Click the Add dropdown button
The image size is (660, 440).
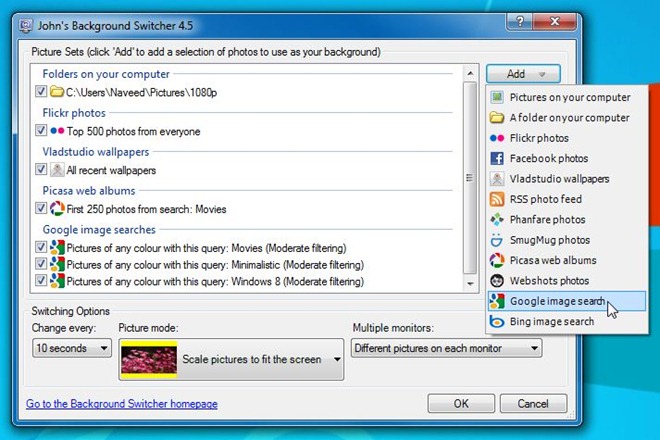pyautogui.click(x=523, y=74)
